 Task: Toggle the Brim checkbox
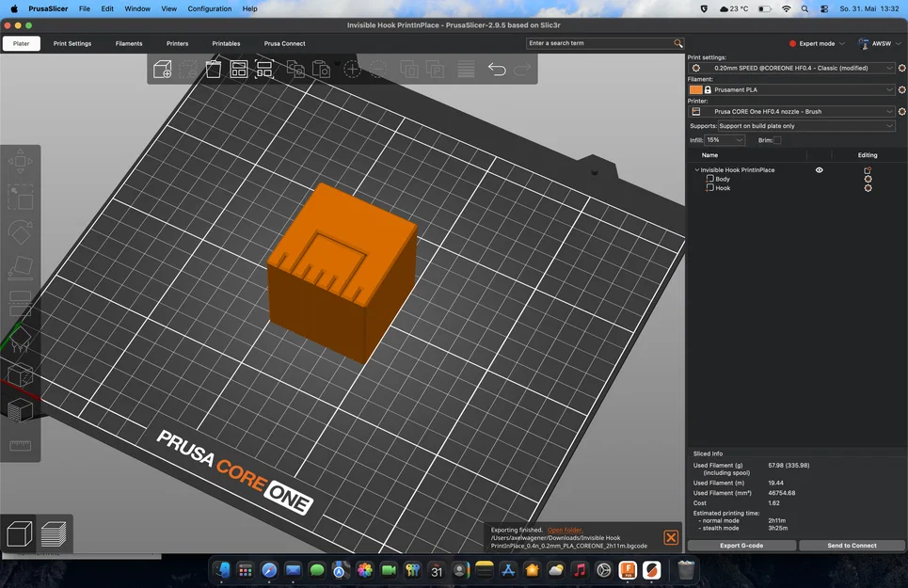[778, 140]
